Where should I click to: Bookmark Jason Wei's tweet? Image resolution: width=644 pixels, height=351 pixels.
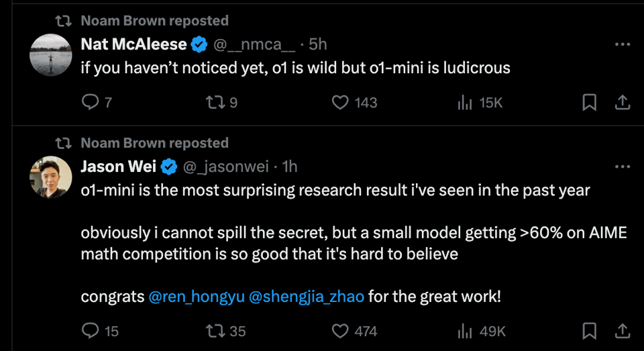point(589,331)
